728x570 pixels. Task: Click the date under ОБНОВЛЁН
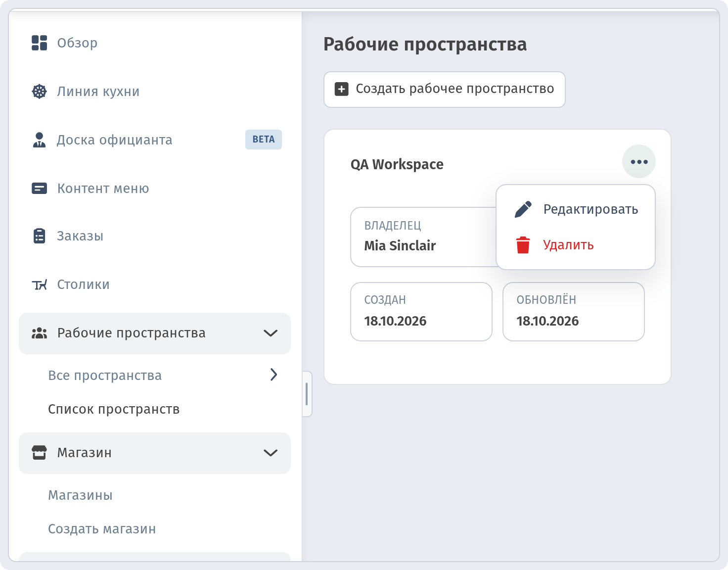coord(547,321)
